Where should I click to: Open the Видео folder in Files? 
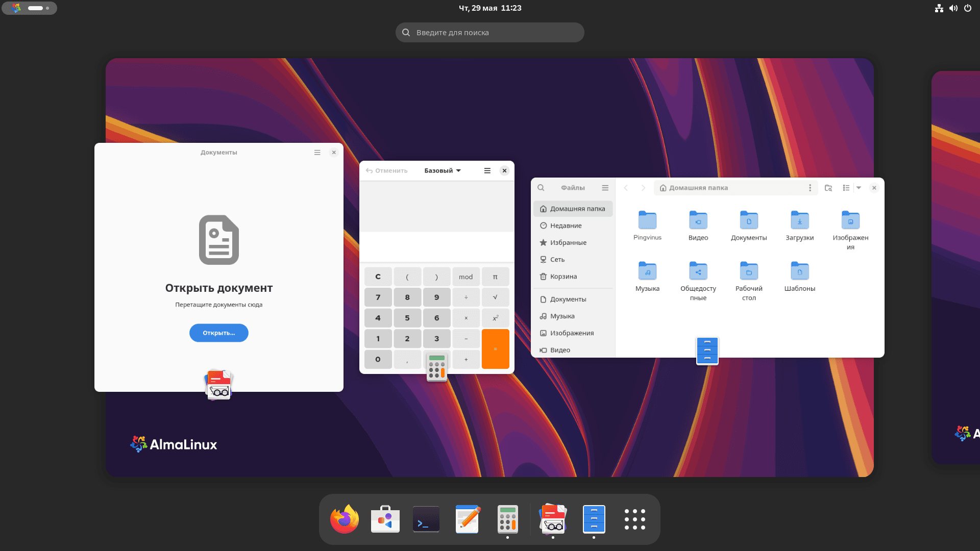pos(698,226)
